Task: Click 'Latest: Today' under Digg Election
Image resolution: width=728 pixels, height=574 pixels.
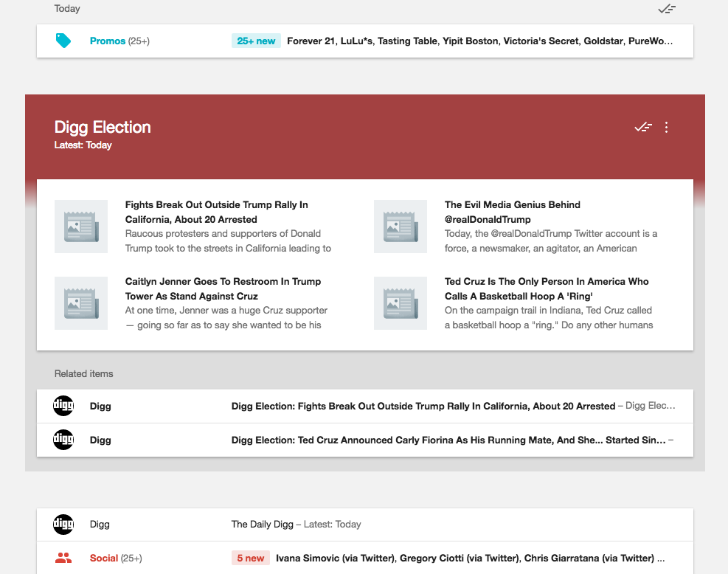Action: 83,145
